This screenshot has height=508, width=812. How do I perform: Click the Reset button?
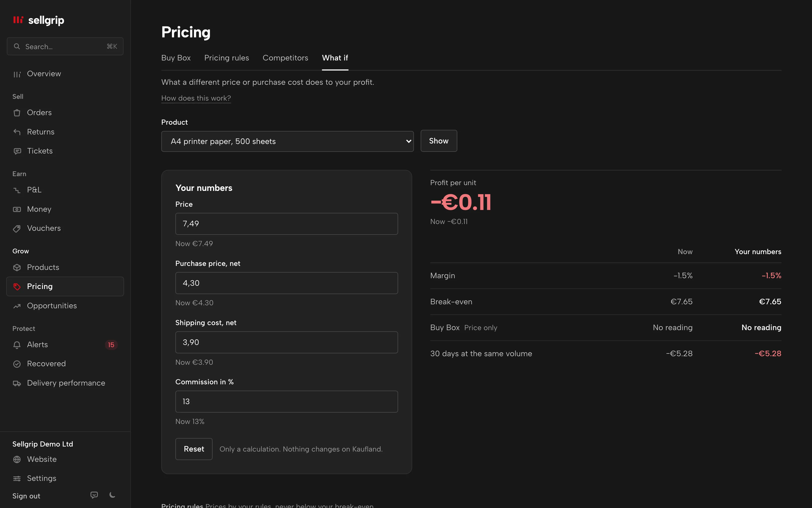coord(194,449)
